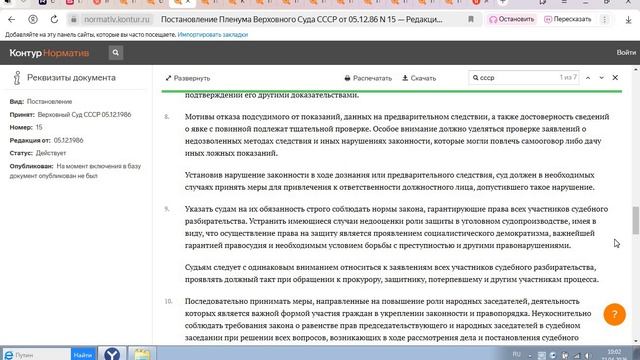Download the document with Скачать
This screenshot has width=640, height=360.
click(x=419, y=78)
